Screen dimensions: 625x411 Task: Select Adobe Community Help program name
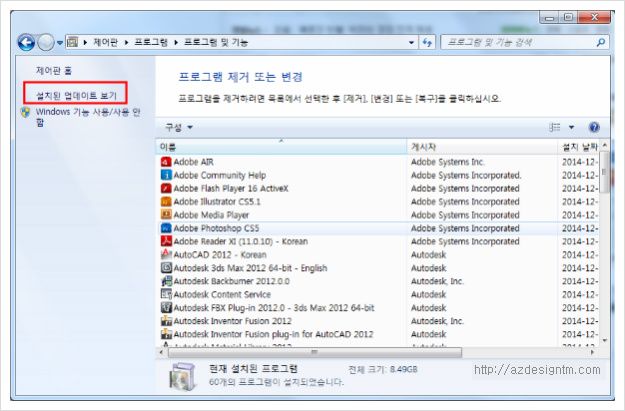click(x=220, y=175)
